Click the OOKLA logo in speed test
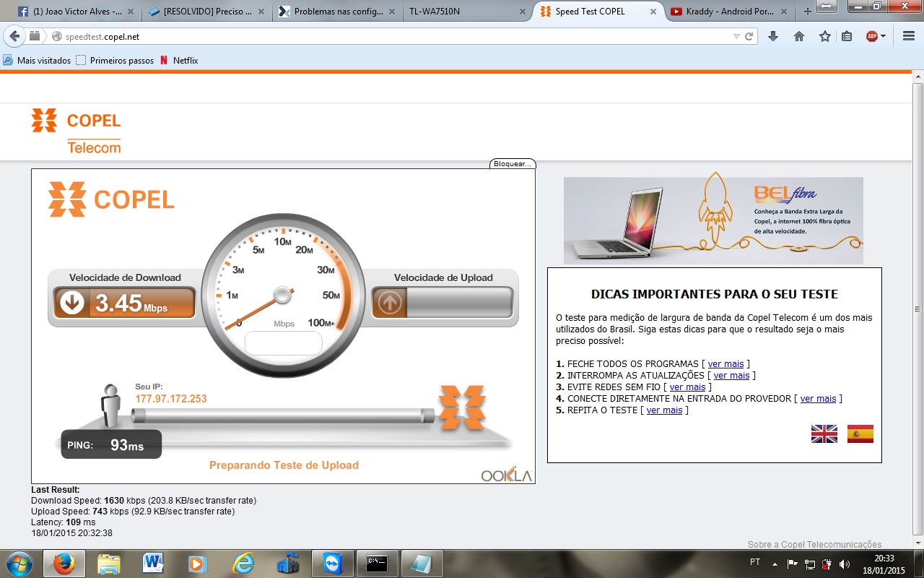This screenshot has height=578, width=924. point(507,475)
